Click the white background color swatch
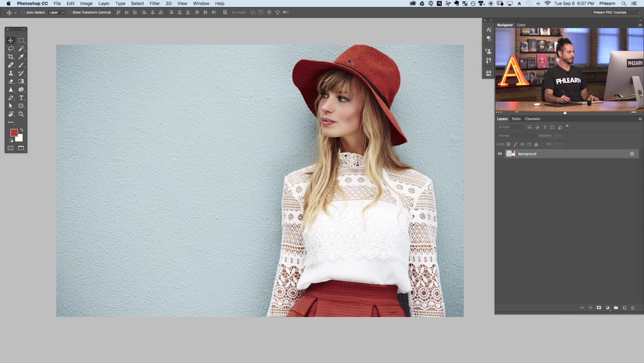The width and height of the screenshot is (644, 363). pyautogui.click(x=20, y=139)
